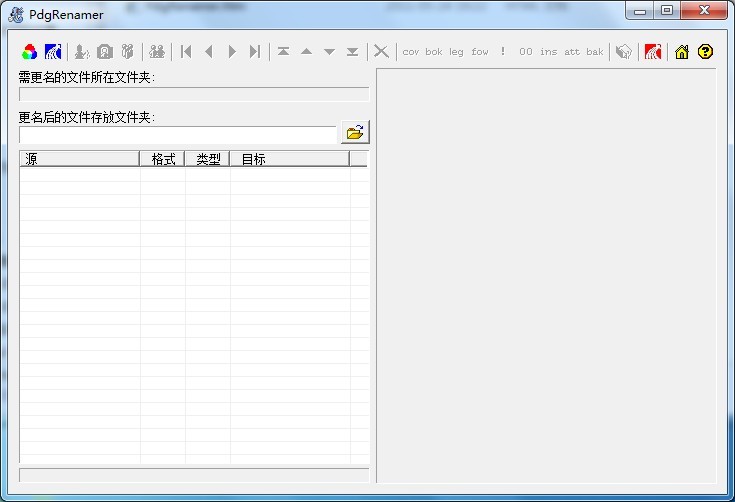Jump to first item with first-arrow icon
Screen dimensions: 735x502
tap(186, 52)
